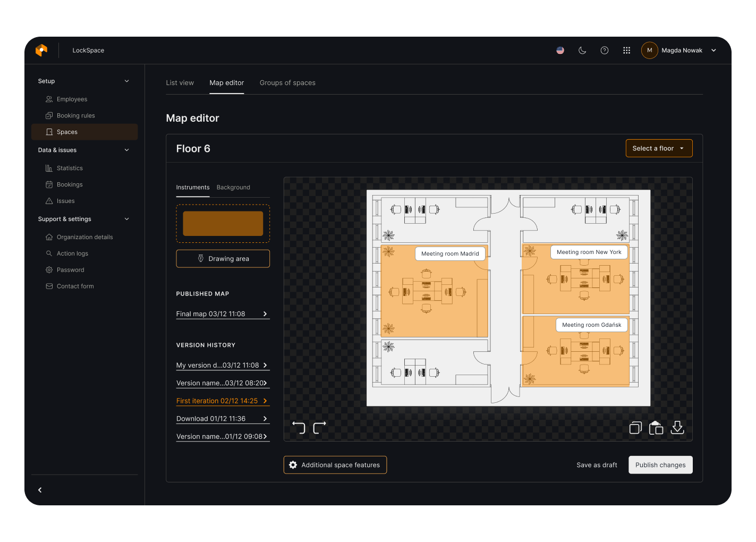756x542 pixels.
Task: Click the Statistics chart icon
Action: click(49, 168)
